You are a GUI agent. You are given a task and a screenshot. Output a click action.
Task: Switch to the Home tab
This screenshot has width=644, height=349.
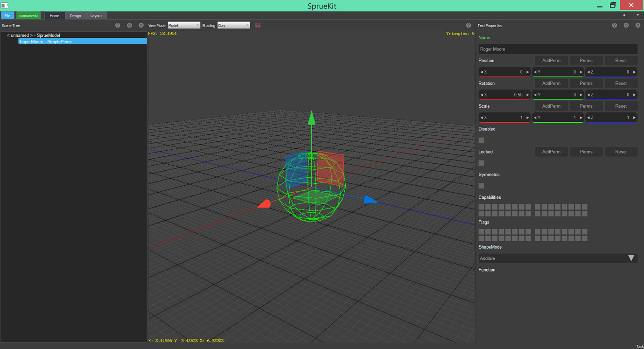point(55,16)
